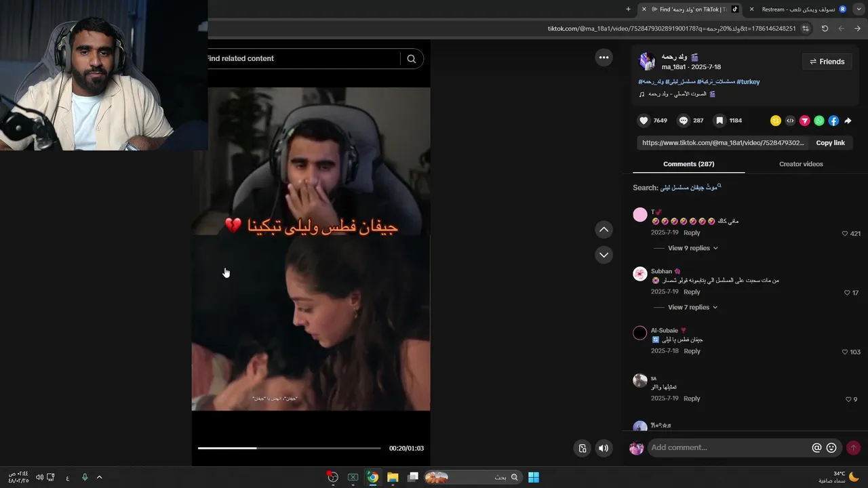Screen dimensions: 868x488
Task: Reply to Al-Subaie's comment
Action: pos(692,351)
